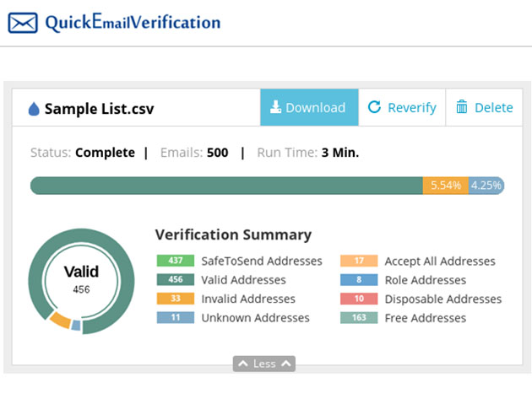The height and width of the screenshot is (399, 532).
Task: Select the Valid Addresses label
Action: click(243, 280)
